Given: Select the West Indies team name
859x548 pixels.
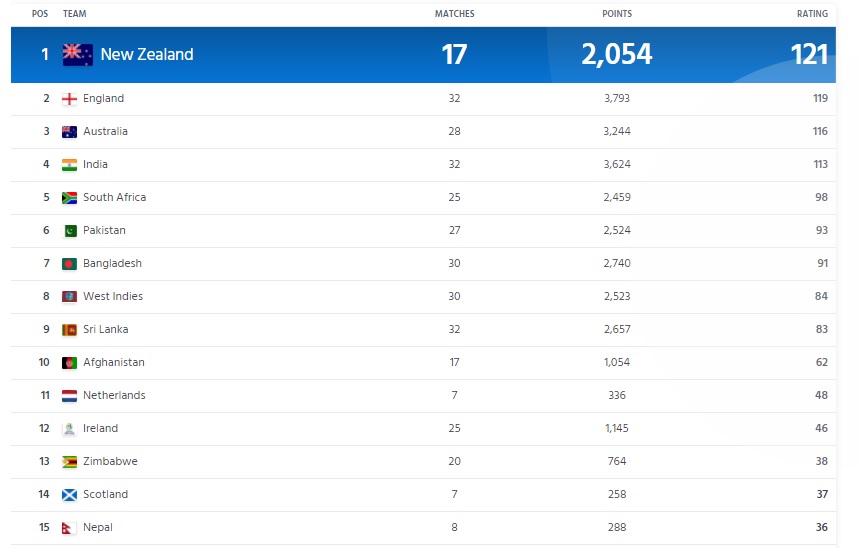Looking at the screenshot, I should tap(113, 296).
